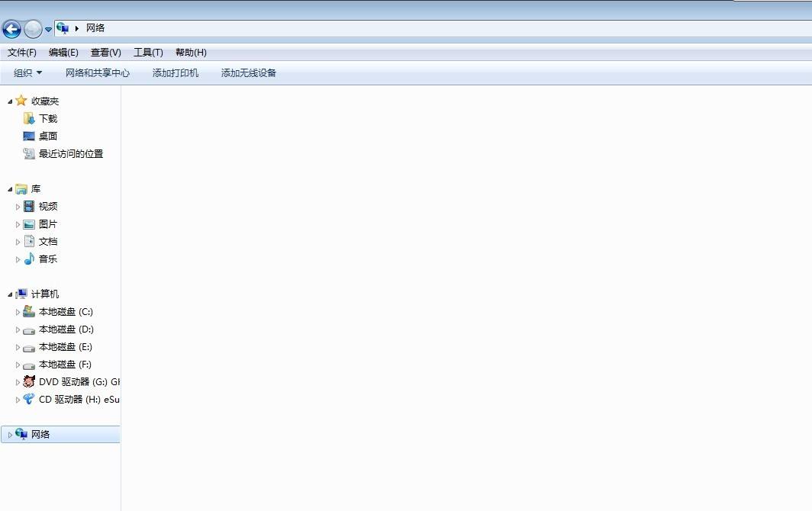Expand 本地磁盘 (F:)
The height and width of the screenshot is (511, 812).
click(18, 365)
